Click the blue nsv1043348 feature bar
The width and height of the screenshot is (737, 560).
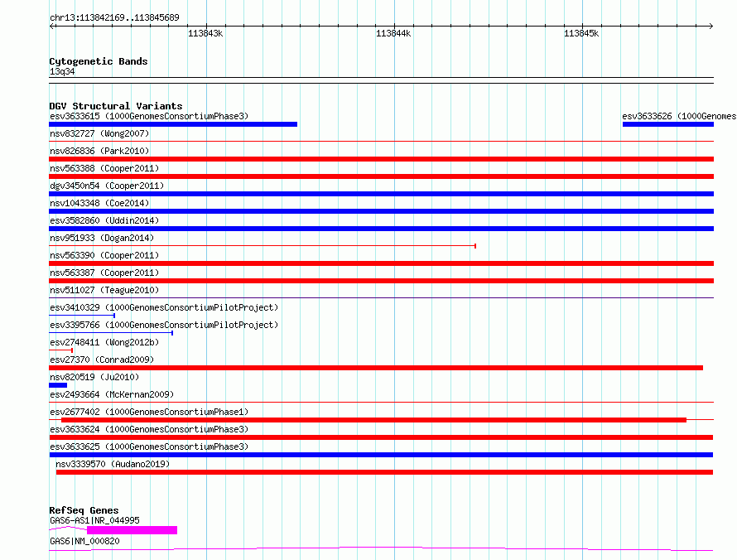381,211
